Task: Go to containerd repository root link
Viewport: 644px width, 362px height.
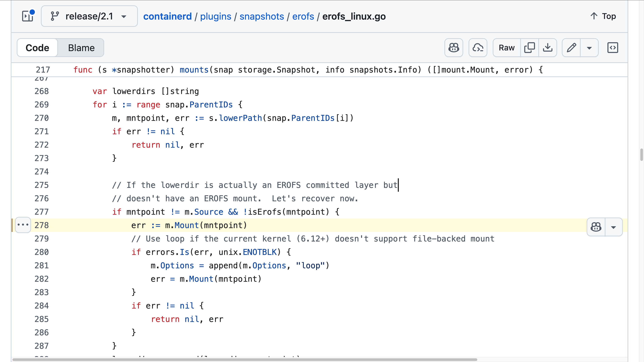Action: pos(167,16)
